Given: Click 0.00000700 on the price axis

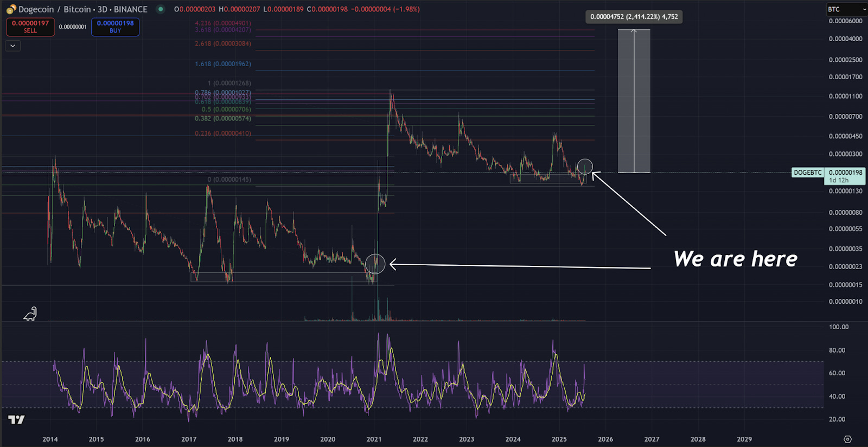Looking at the screenshot, I should (845, 117).
